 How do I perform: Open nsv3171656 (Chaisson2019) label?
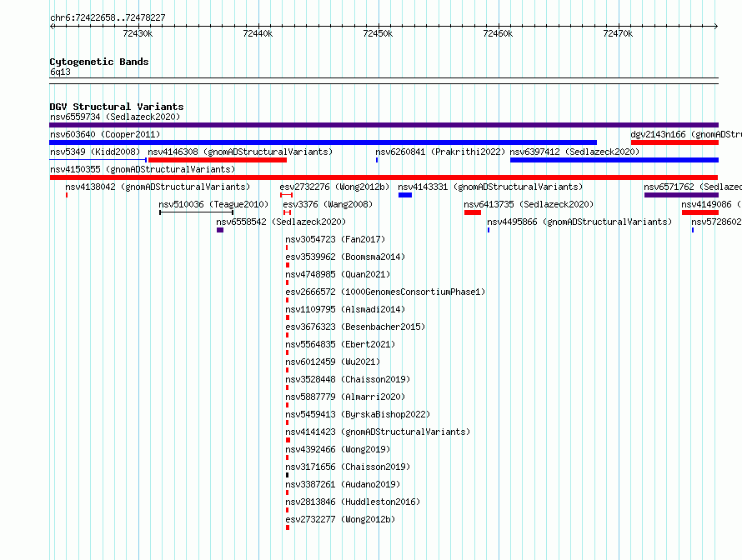pos(348,467)
